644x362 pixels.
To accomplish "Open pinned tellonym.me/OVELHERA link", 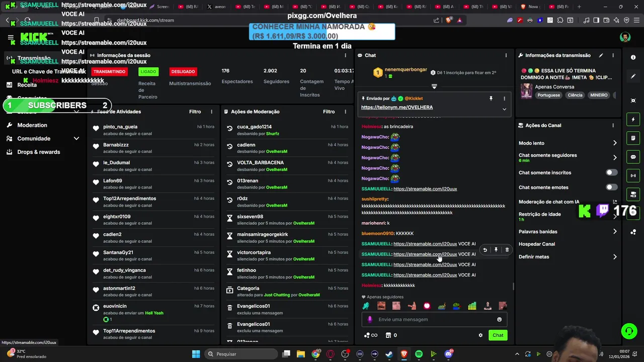I will 397,107.
